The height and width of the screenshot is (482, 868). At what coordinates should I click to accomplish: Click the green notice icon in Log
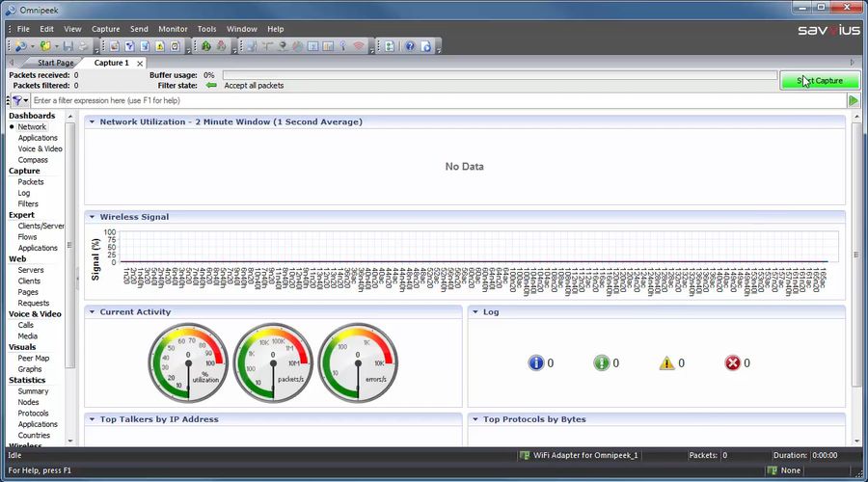(x=601, y=363)
